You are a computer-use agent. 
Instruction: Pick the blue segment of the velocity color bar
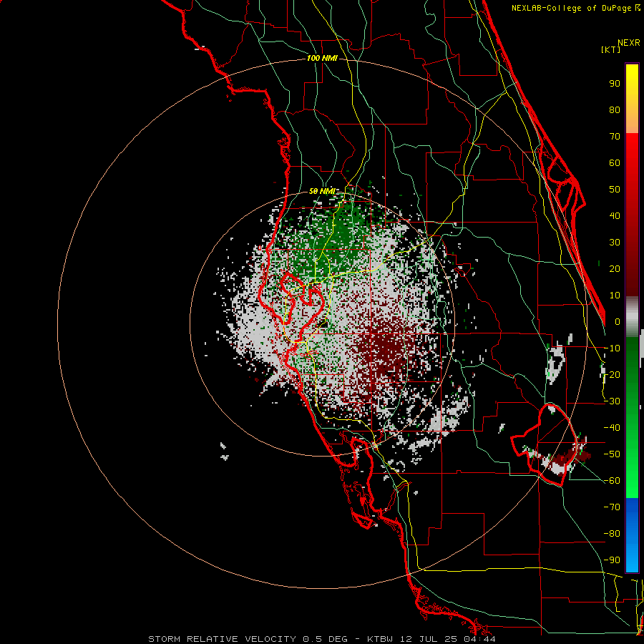(632, 535)
